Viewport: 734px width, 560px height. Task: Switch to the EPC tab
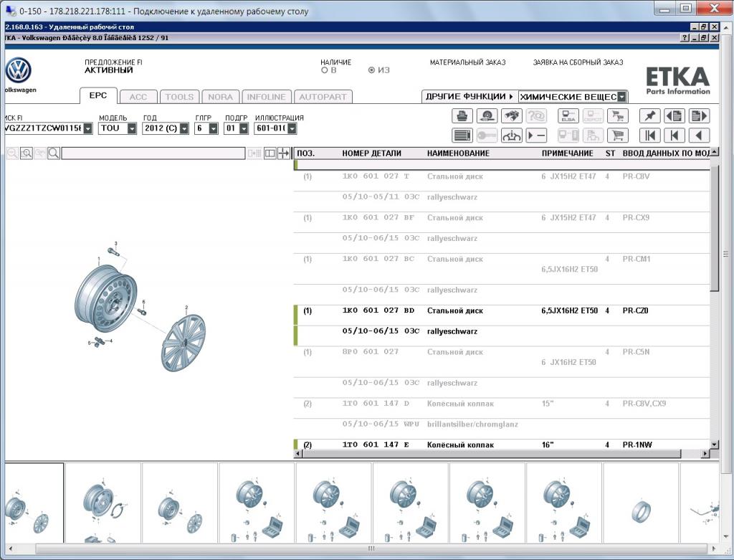pos(97,95)
